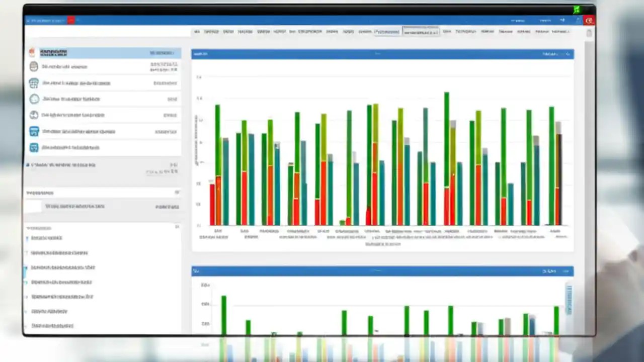This screenshot has width=644, height=362.
Task: Click the green status icon in the top-right corner
Action: tap(577, 9)
